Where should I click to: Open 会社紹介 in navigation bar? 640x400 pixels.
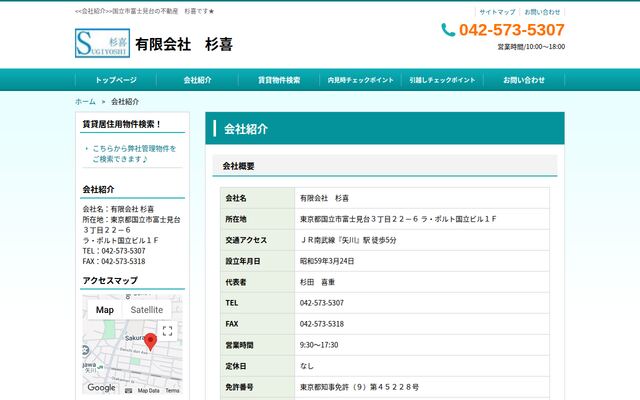(x=198, y=80)
